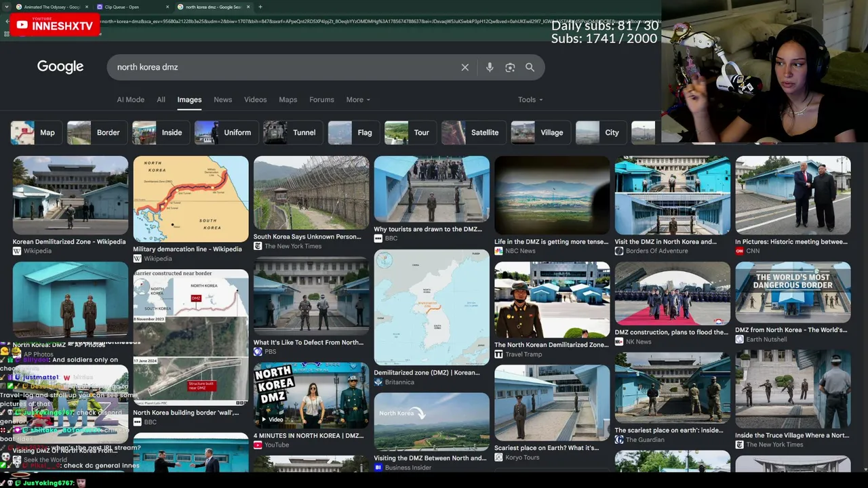Click Wikipedia favicon under Korean Demilitarized Zone result
This screenshot has width=868, height=488.
[17, 251]
